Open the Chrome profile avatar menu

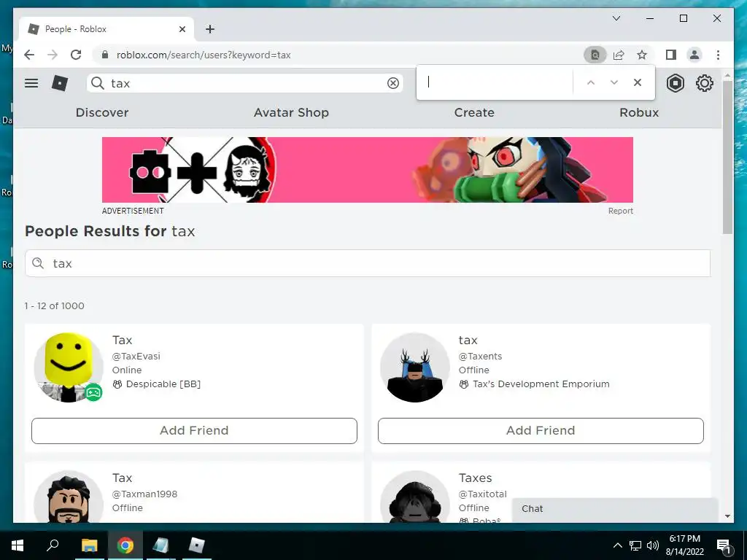694,55
